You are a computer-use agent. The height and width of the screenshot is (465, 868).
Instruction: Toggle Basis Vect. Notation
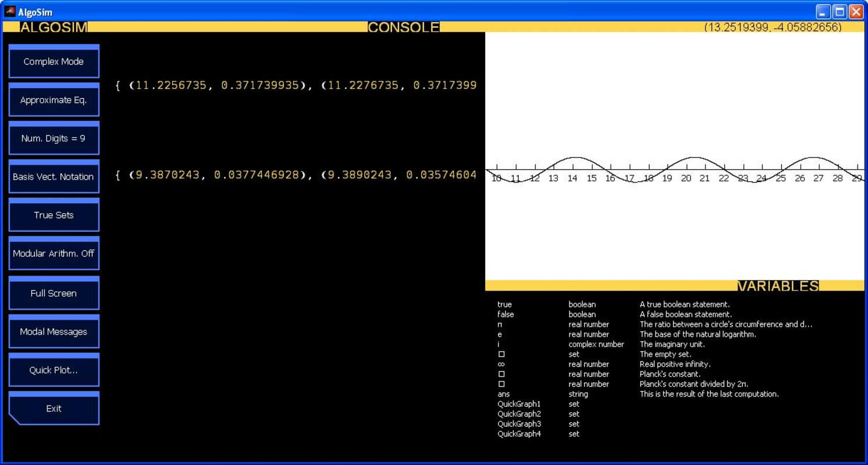[54, 177]
